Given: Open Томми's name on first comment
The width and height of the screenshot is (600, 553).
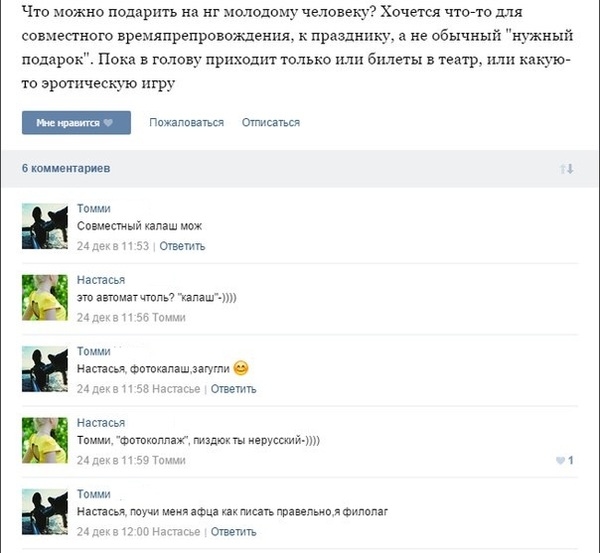Looking at the screenshot, I should click(x=94, y=209).
